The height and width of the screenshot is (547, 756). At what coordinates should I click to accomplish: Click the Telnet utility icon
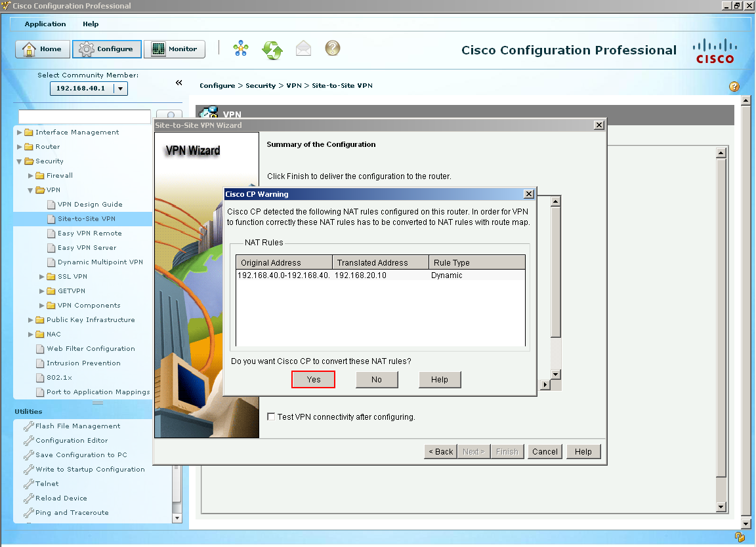pos(29,484)
